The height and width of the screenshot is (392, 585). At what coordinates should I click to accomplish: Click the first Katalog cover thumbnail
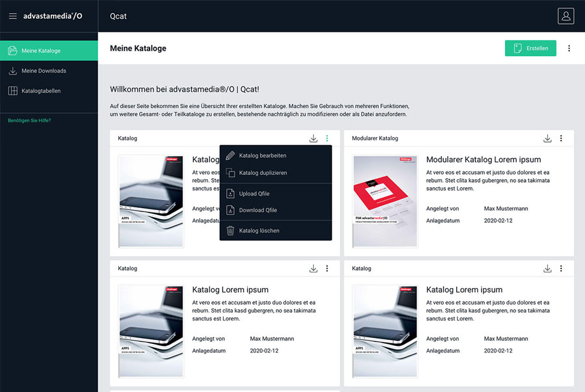[151, 202]
